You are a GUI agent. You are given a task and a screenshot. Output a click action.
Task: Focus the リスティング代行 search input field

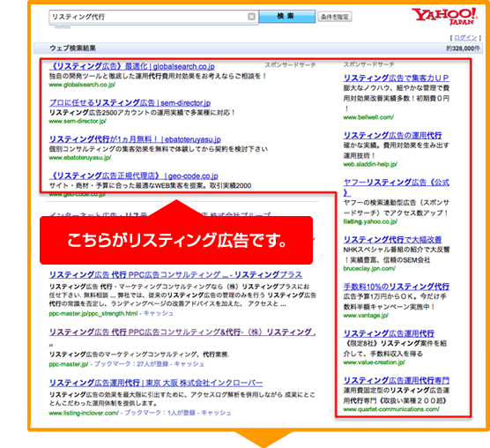tap(149, 17)
